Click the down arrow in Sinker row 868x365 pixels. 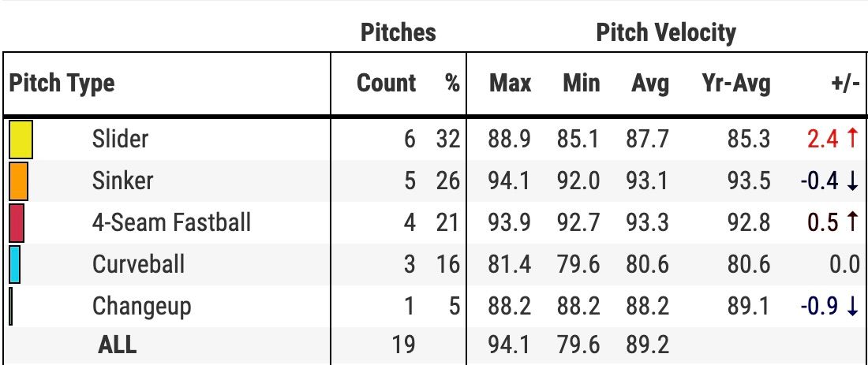851,181
